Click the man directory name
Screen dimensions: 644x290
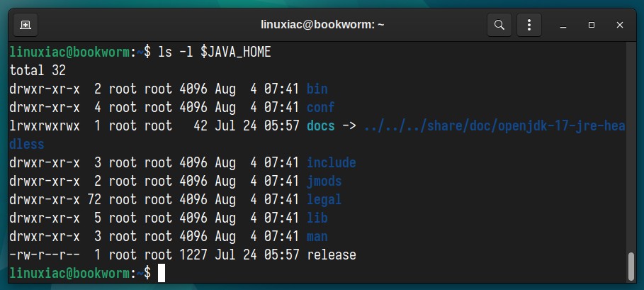[317, 236]
